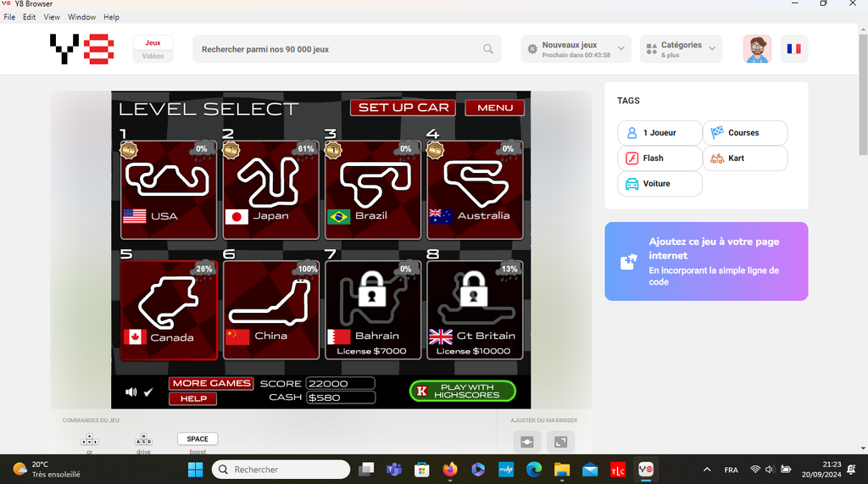Open the View menu
Image resolution: width=868 pixels, height=484 pixels.
(52, 17)
